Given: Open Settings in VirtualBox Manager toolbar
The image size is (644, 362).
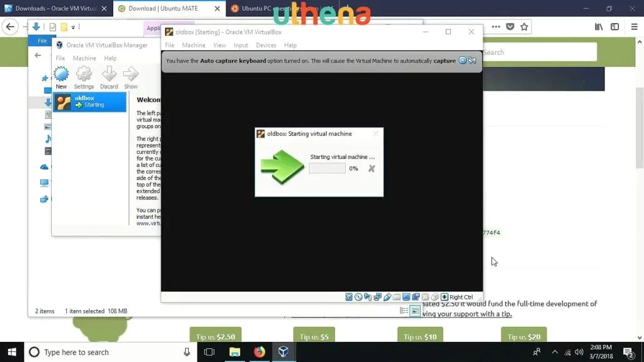Looking at the screenshot, I should (x=84, y=78).
